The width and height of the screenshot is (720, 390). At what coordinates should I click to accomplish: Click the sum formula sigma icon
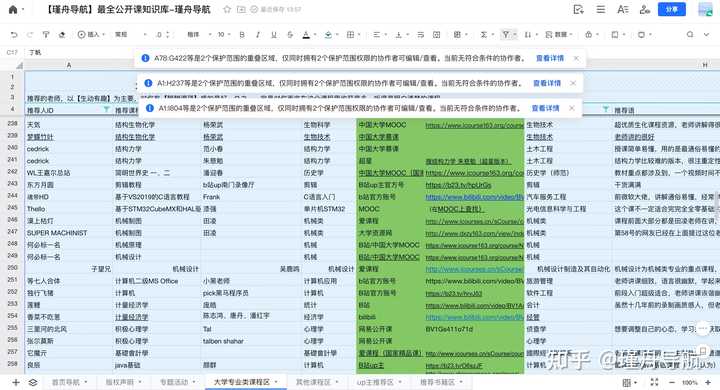point(483,34)
